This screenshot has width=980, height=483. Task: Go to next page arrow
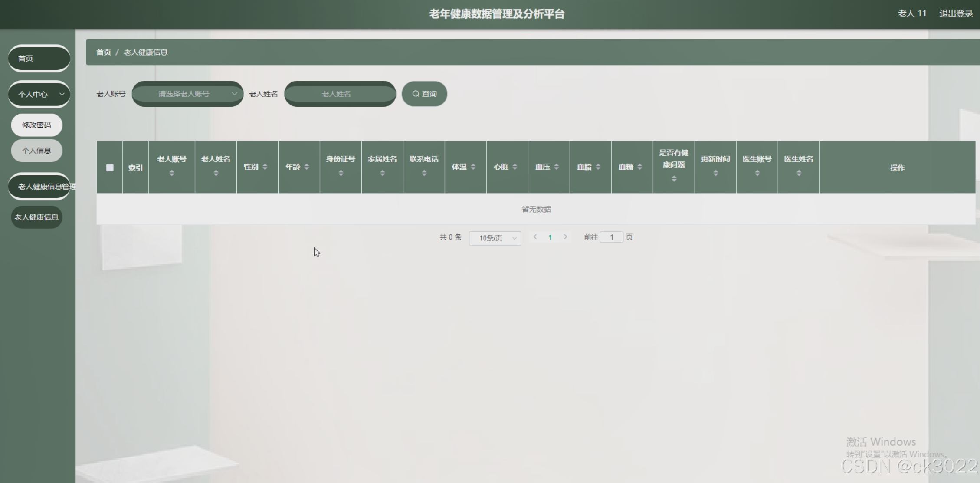565,237
